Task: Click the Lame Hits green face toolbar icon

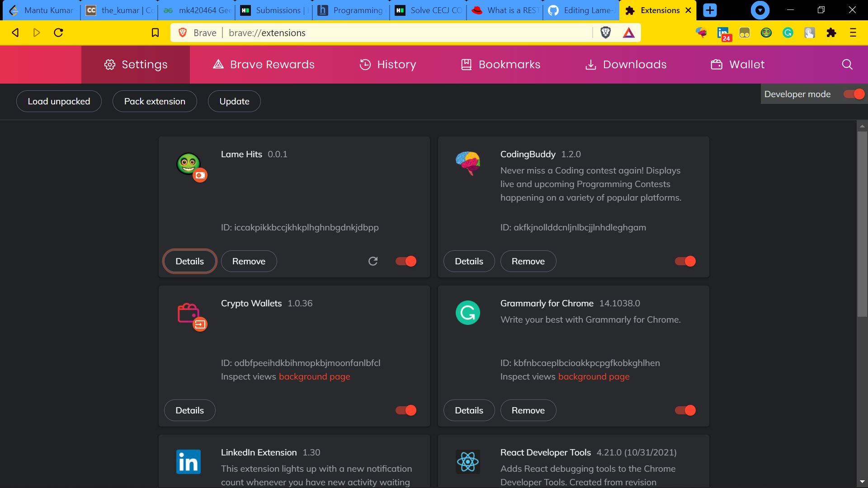Action: tap(766, 33)
